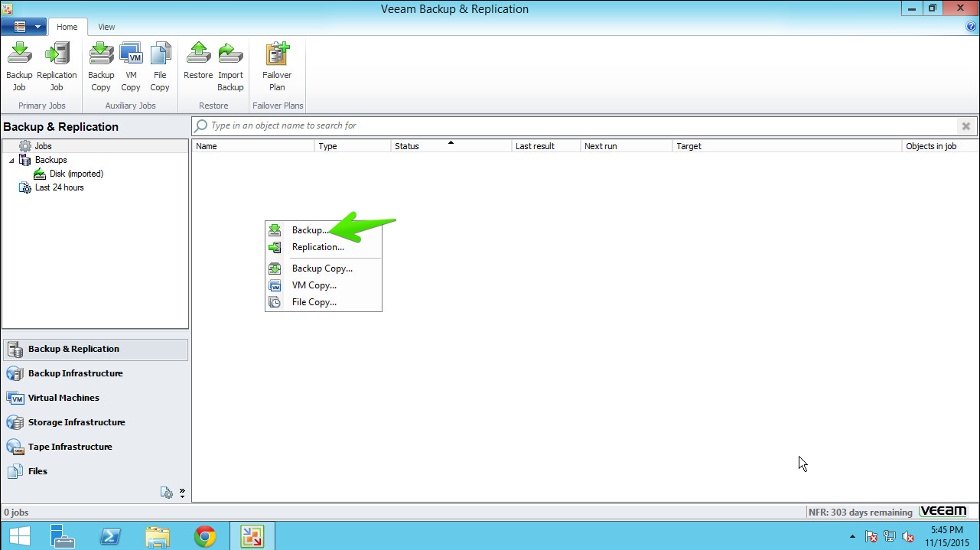Clear the search with the X button
The image size is (980, 550).
[x=966, y=126]
